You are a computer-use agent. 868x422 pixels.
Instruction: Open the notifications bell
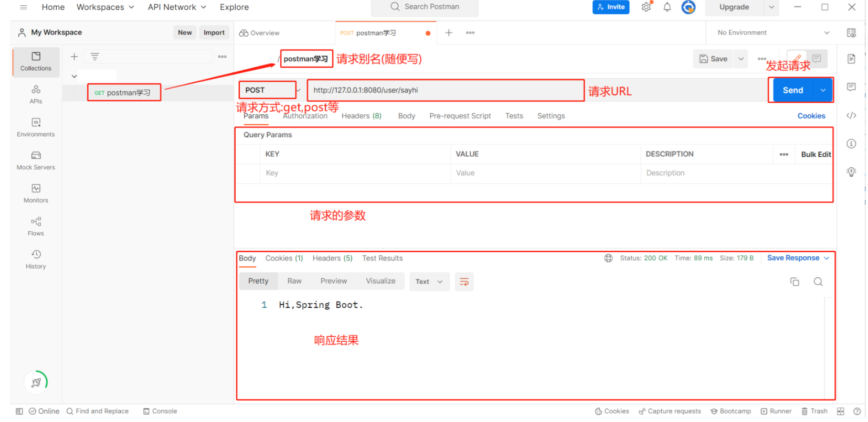click(667, 7)
